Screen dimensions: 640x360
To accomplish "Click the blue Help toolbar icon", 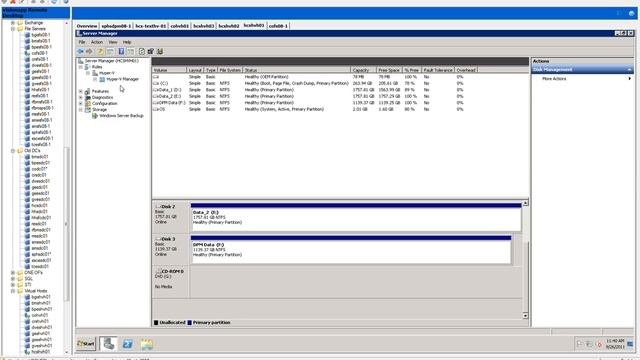I will 121,51.
